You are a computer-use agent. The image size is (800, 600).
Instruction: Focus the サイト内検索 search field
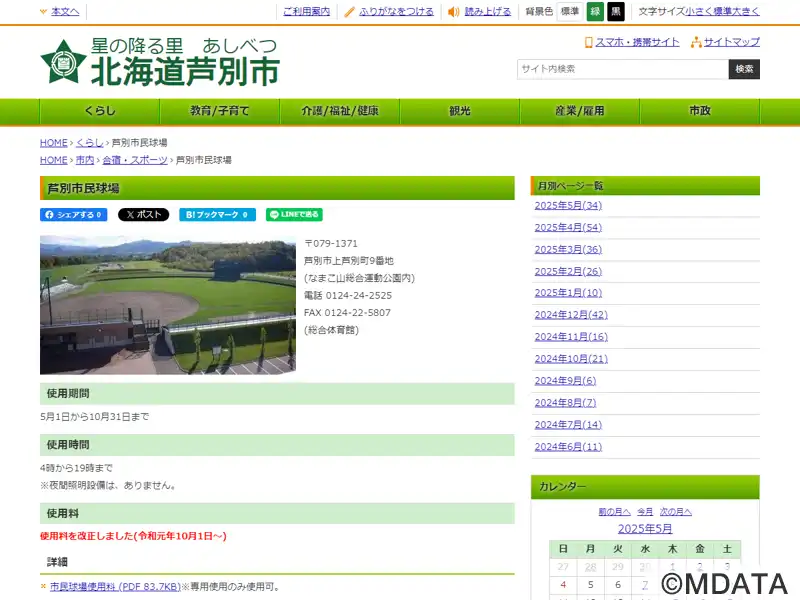pyautogui.click(x=623, y=69)
